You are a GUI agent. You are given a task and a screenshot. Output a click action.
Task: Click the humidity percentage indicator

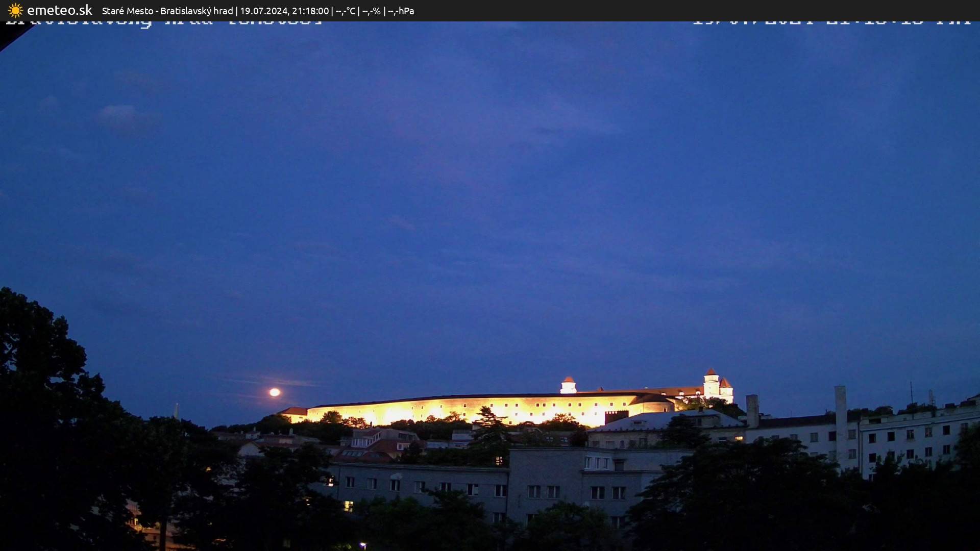pos(371,10)
